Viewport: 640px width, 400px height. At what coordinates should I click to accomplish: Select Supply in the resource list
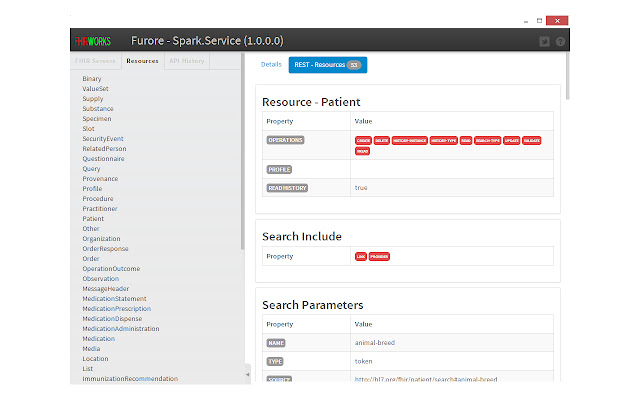(x=93, y=99)
